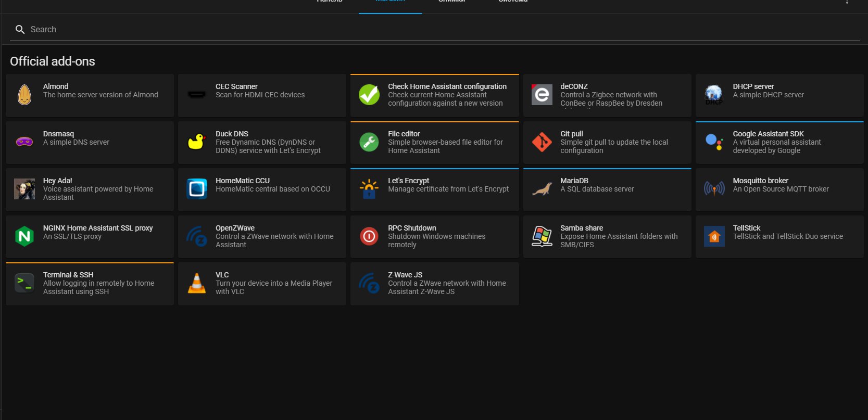Click 'A SQL database server' description
Viewport: 868px width, 420px height.
[597, 189]
